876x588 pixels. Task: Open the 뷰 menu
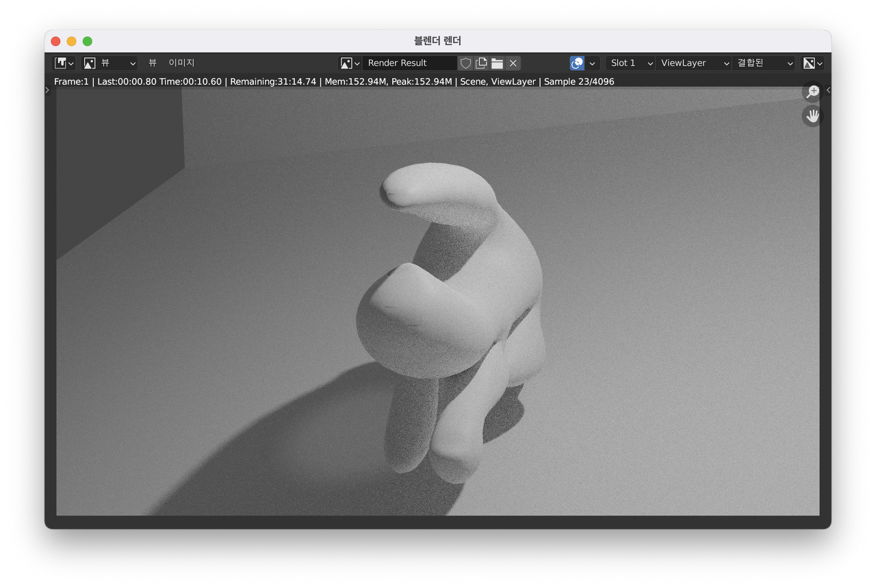coord(153,63)
